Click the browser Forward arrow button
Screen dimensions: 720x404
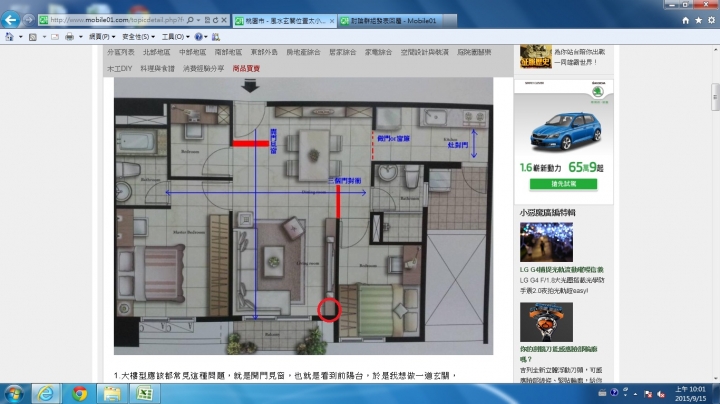pyautogui.click(x=28, y=20)
